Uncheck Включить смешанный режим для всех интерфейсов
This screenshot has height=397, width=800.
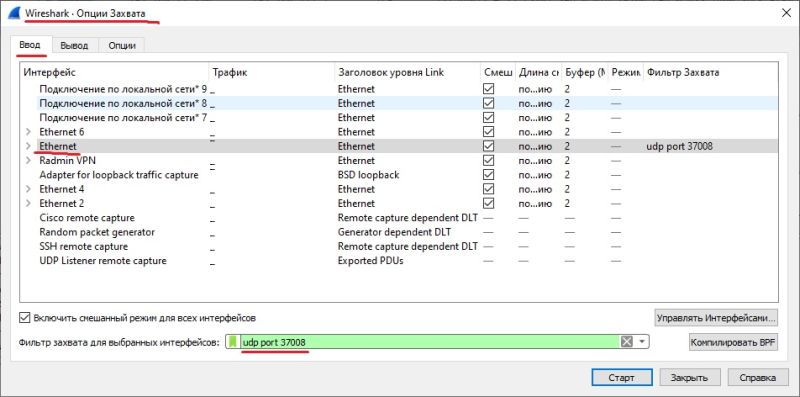coord(24,318)
